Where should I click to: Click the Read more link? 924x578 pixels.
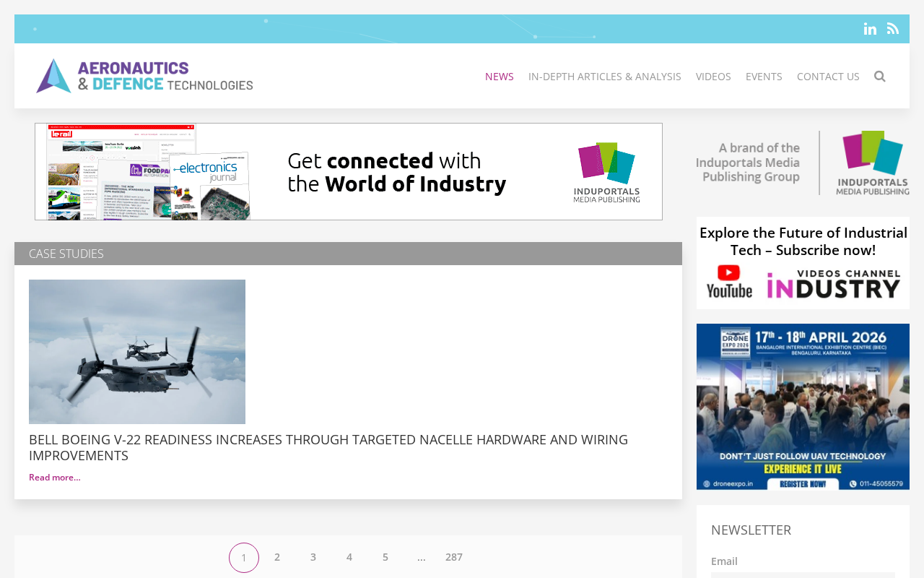[x=55, y=478]
